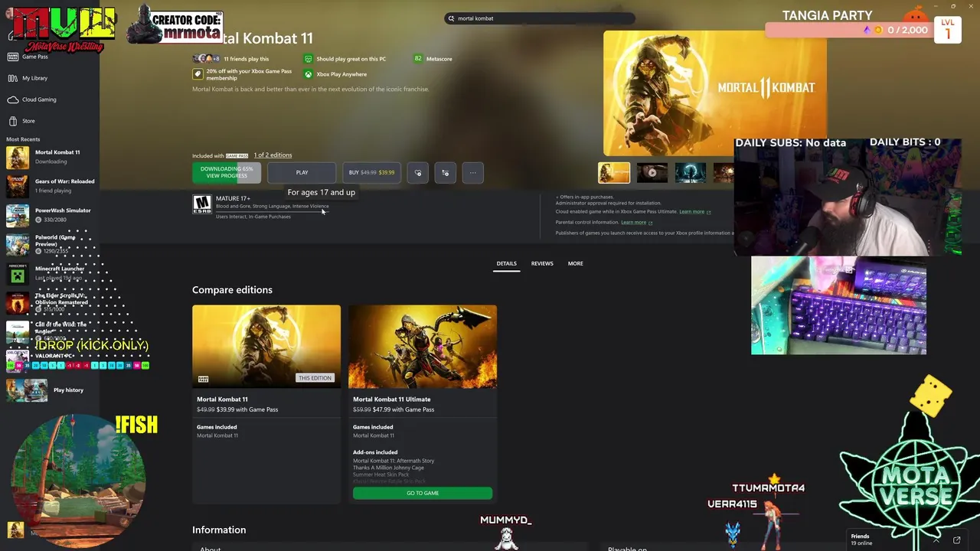Click Learn more about cloud enabled game
The image size is (980, 551).
coord(694,212)
